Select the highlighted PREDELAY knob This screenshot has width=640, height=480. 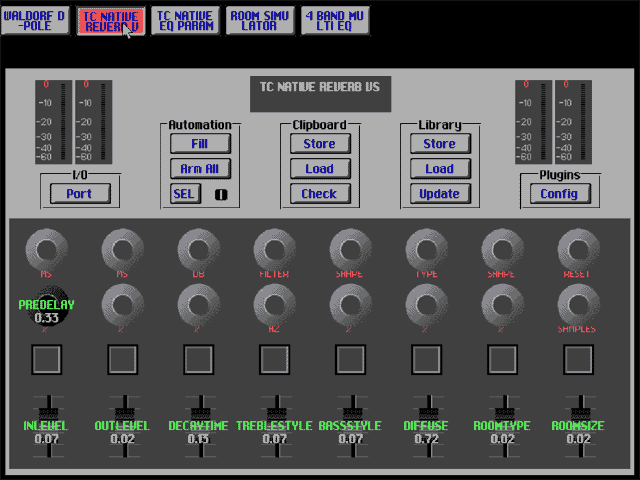(x=47, y=305)
